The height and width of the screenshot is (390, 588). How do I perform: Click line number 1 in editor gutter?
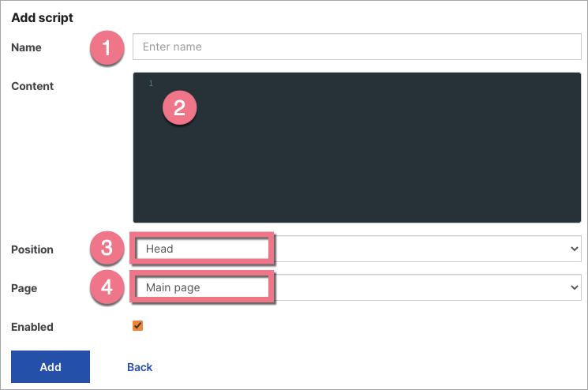(x=150, y=84)
